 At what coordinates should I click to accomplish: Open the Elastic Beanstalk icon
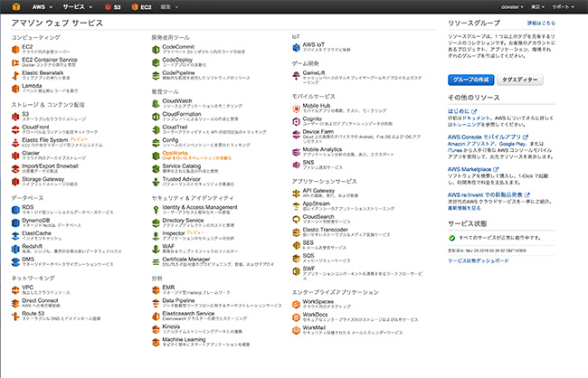(x=15, y=75)
